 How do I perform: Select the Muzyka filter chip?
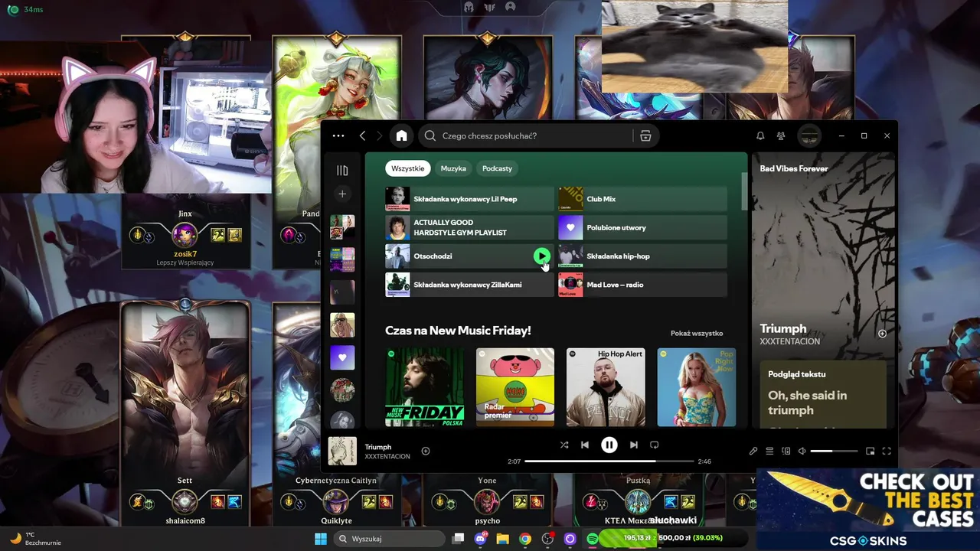click(x=453, y=168)
